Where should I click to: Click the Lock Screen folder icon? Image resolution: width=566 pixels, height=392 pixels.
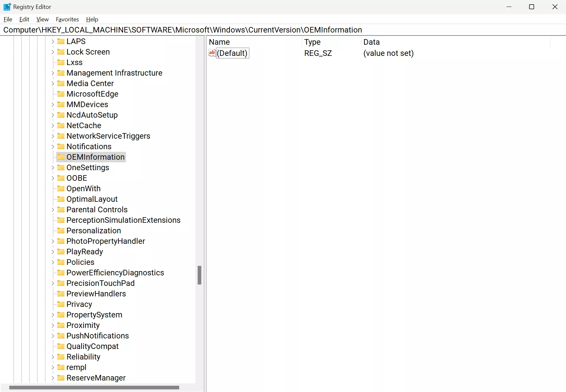tap(61, 52)
